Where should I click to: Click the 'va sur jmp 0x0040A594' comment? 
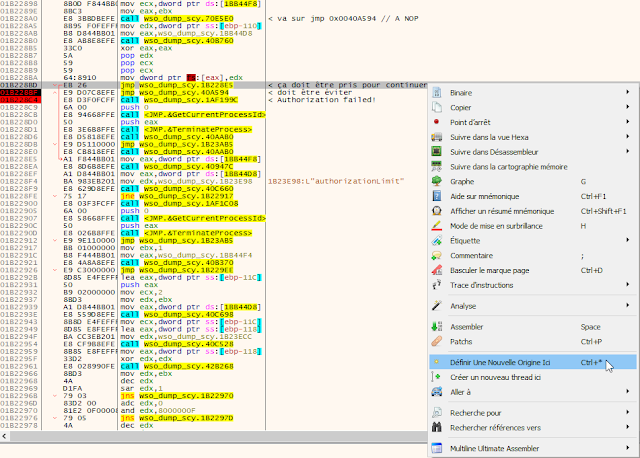[343, 18]
